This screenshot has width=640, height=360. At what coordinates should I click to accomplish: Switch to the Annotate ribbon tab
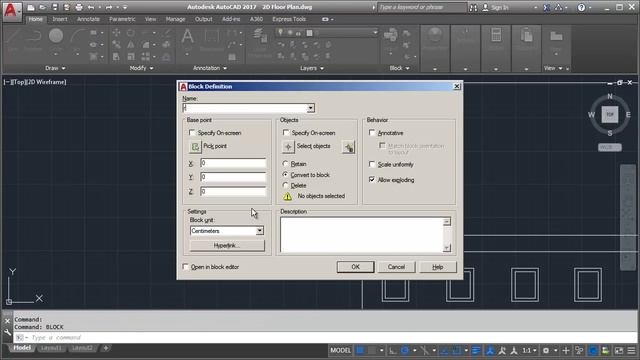coord(88,19)
